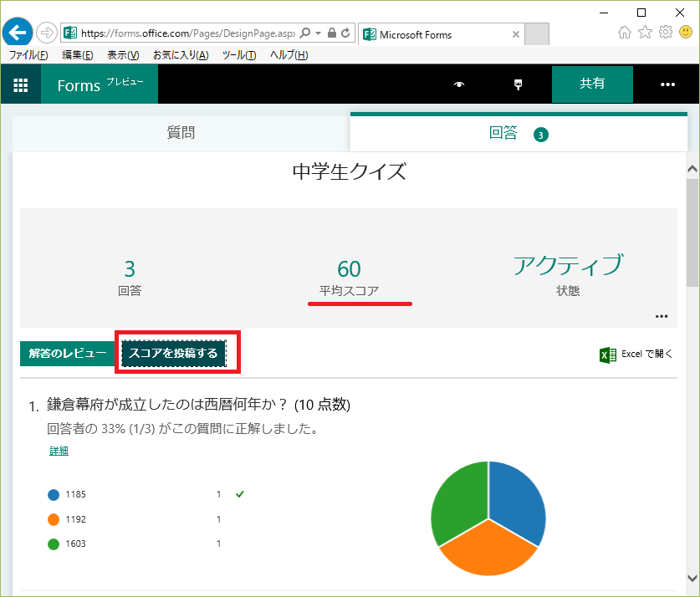Click the browser back arrow button
700x597 pixels.
18,33
